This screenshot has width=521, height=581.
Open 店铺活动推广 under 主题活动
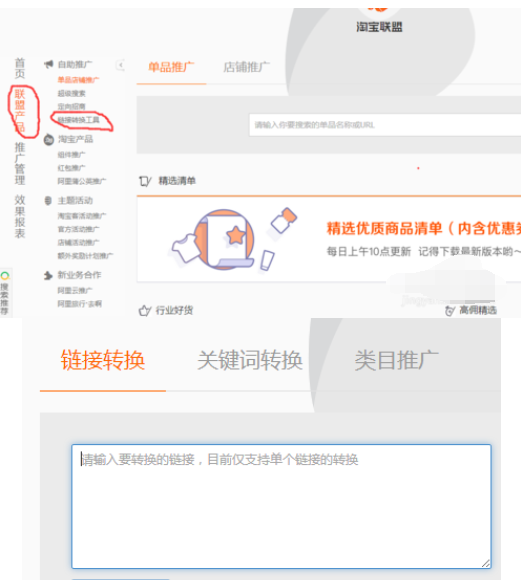(78, 243)
